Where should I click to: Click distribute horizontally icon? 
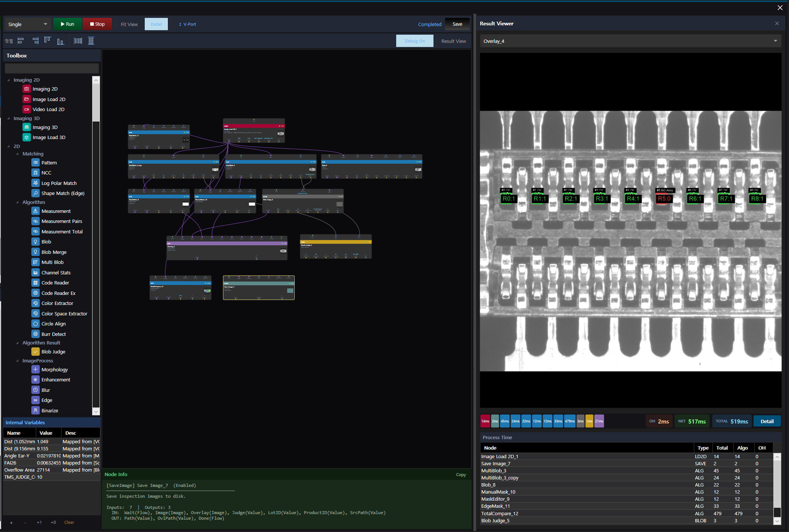78,41
